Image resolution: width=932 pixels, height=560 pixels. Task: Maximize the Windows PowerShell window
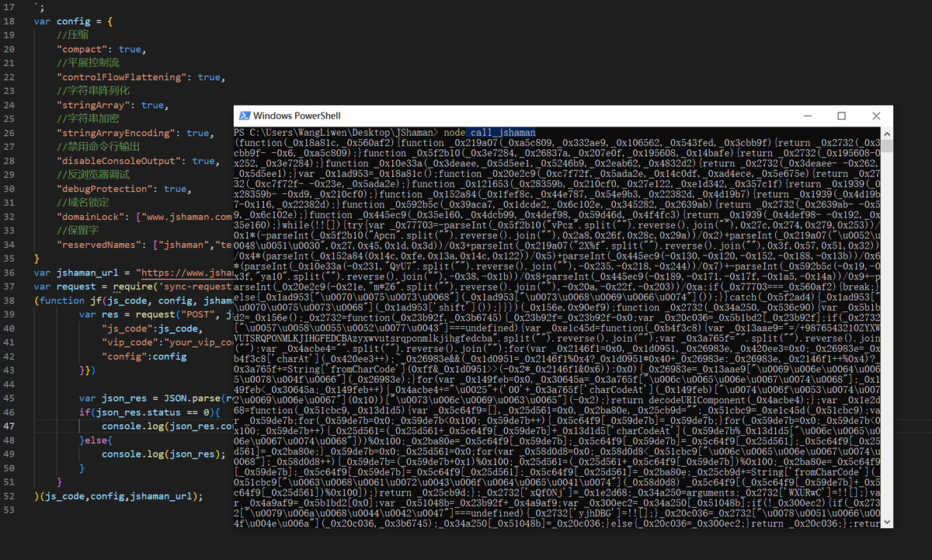pos(842,116)
